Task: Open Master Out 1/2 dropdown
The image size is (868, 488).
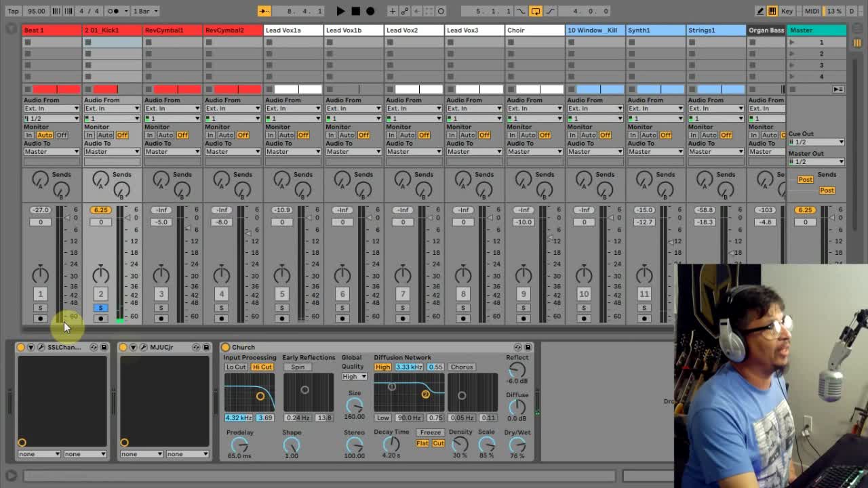Action: [816, 162]
